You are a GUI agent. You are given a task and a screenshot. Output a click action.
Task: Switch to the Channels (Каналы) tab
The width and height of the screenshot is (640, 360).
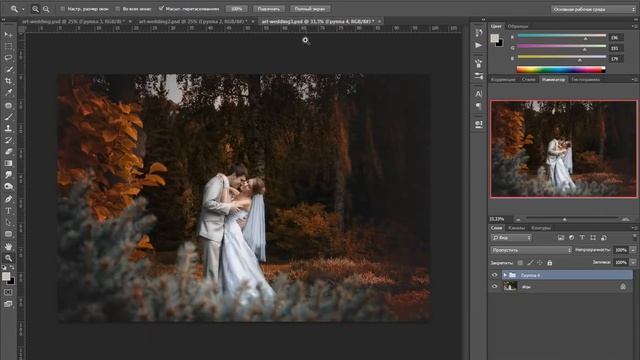(517, 228)
